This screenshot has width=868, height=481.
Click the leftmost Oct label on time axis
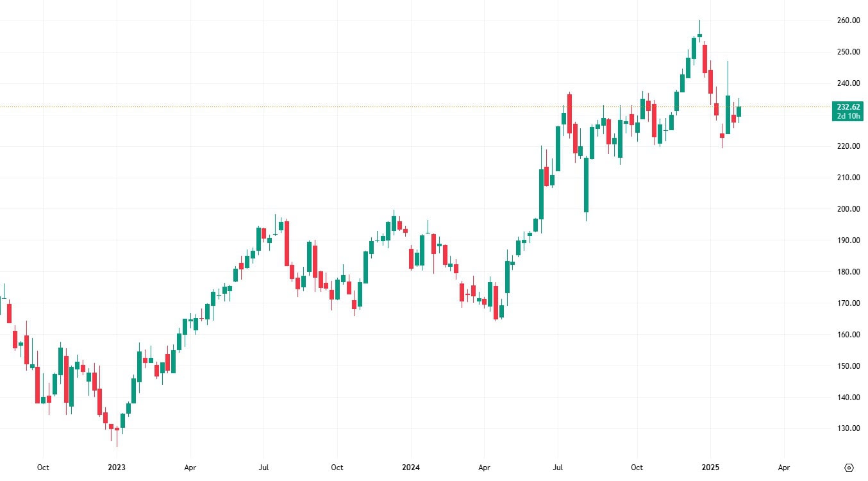tap(43, 468)
